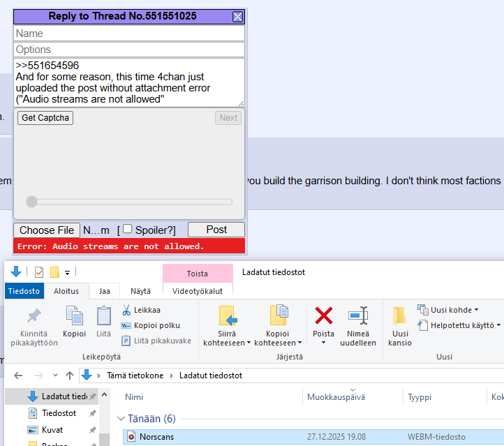Open the Siirrä kohteeseen dropdown arrow
This screenshot has width=504, height=446.
tap(249, 343)
